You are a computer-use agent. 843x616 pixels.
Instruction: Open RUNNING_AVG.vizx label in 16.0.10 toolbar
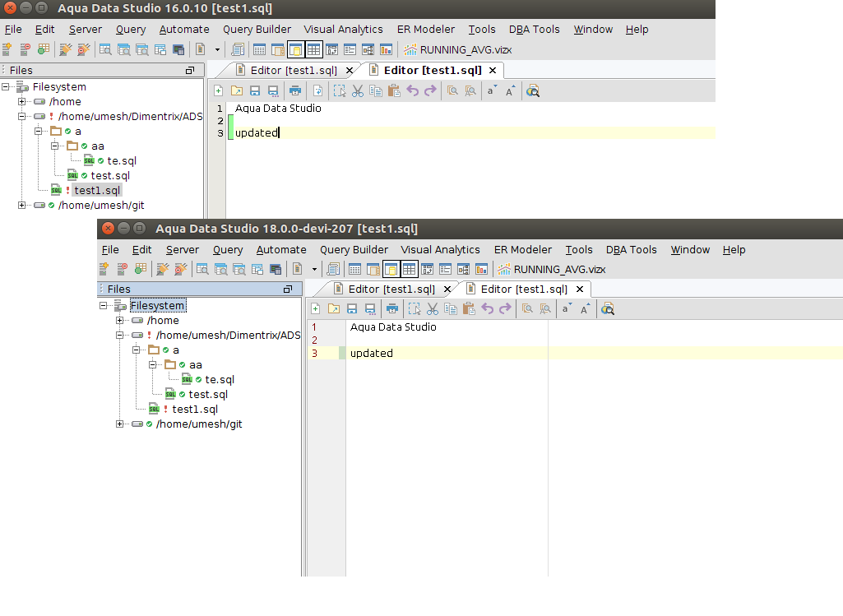[466, 50]
